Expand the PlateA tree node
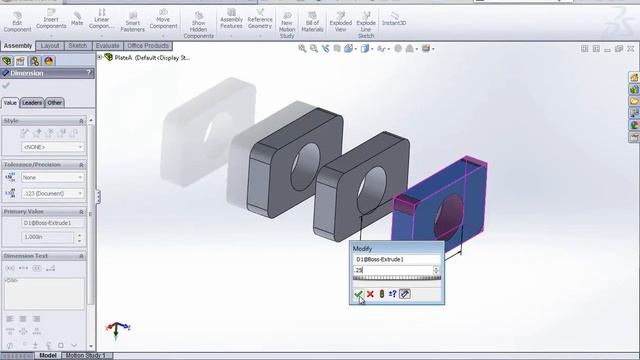The width and height of the screenshot is (640, 360). [99, 58]
